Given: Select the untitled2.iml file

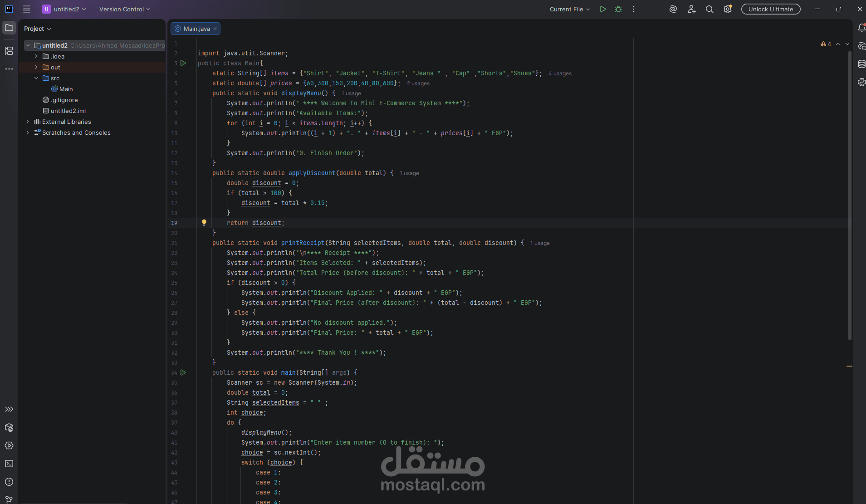Looking at the screenshot, I should pos(64,111).
